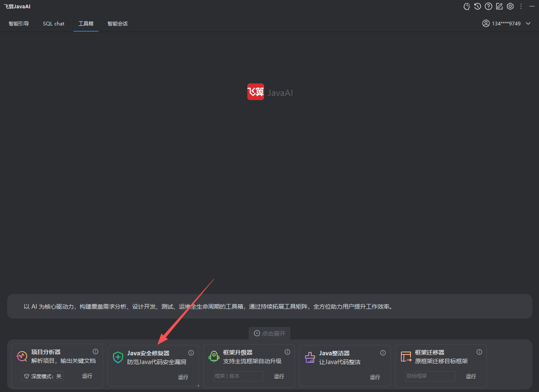Viewport: 539px width, 392px height.
Task: Open the 框架 | 版本 selector field
Action: click(239, 376)
